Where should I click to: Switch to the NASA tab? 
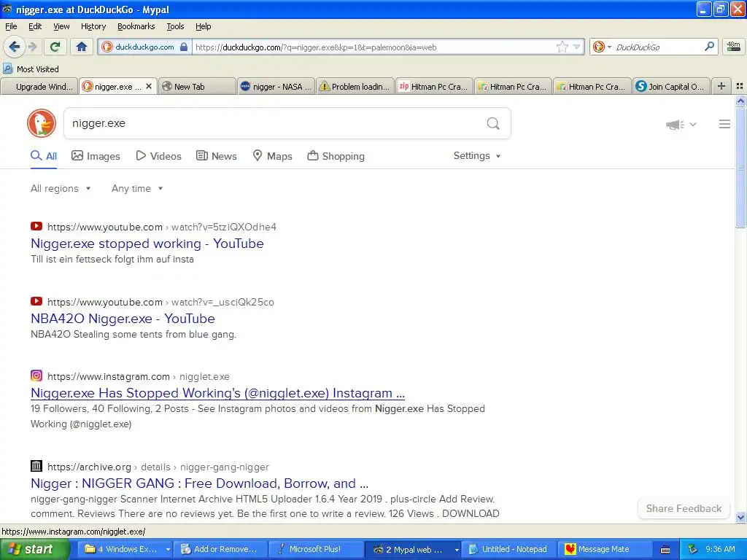pyautogui.click(x=276, y=87)
